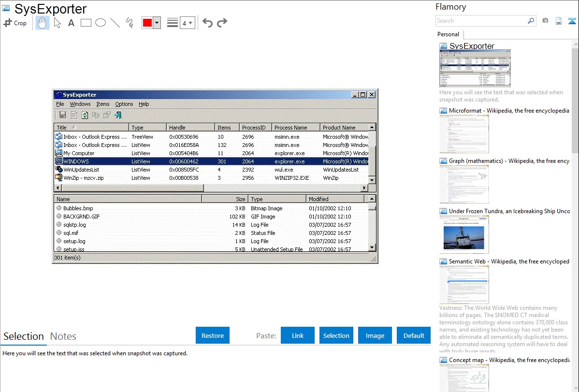The width and height of the screenshot is (579, 392).
Task: Open the SysExporter snapshot thumbnail in sidebar
Action: (x=475, y=68)
